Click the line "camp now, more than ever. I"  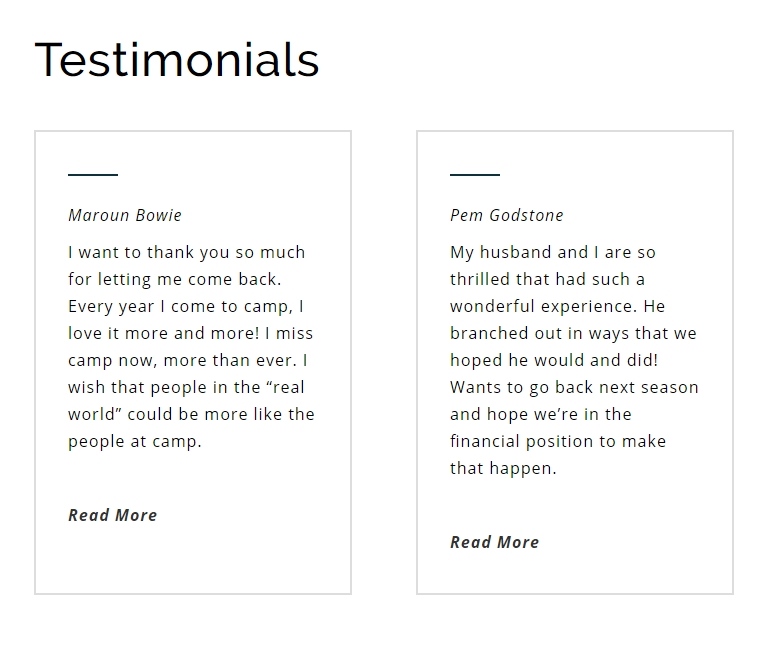pos(188,360)
